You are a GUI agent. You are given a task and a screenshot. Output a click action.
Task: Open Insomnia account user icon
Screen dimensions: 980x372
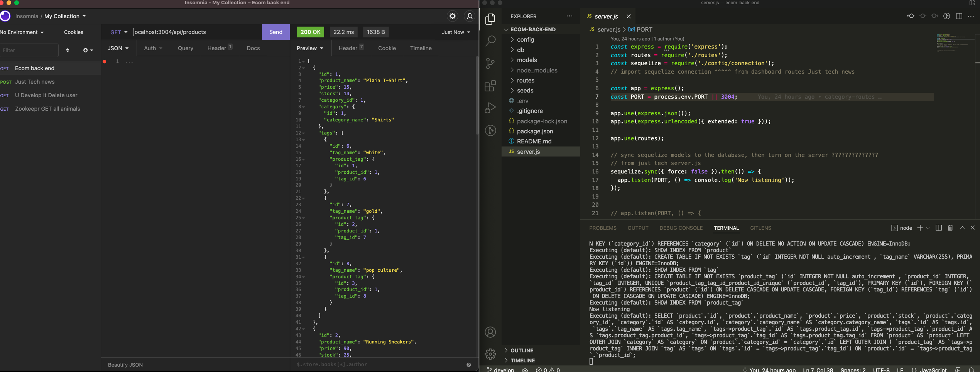click(x=470, y=16)
